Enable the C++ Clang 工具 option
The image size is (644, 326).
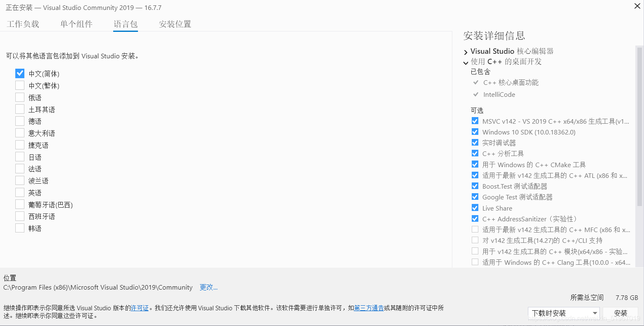pyautogui.click(x=475, y=262)
